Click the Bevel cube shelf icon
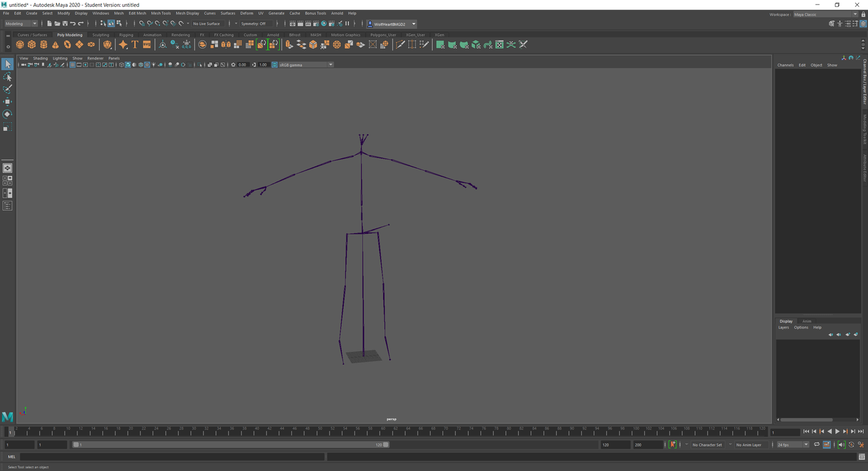868x471 pixels. 313,45
